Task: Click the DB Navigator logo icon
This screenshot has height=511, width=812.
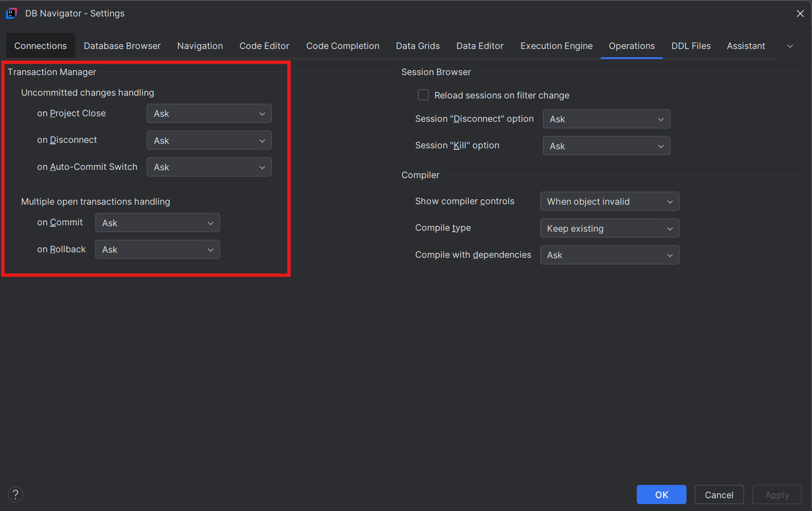Action: coord(11,13)
